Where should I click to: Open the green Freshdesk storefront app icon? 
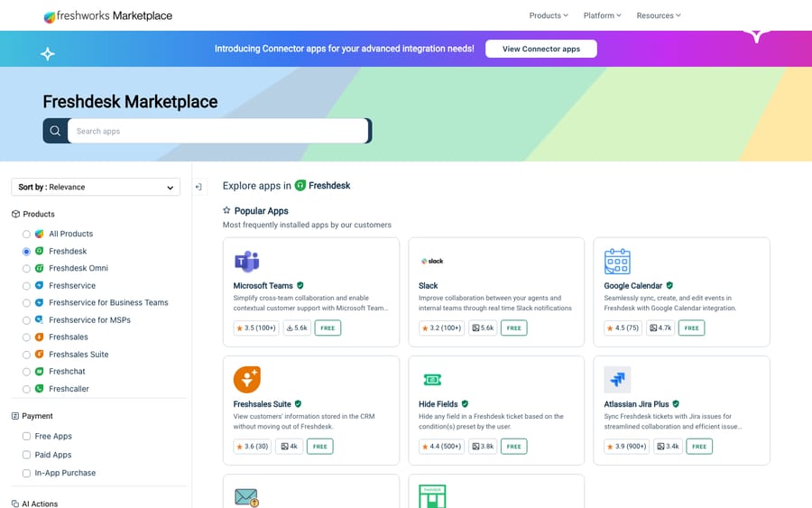tap(432, 496)
